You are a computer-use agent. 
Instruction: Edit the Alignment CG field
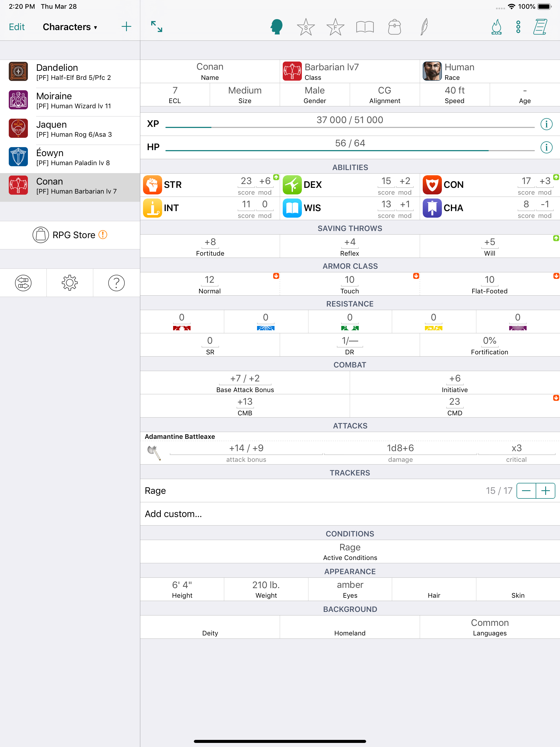coord(385,95)
